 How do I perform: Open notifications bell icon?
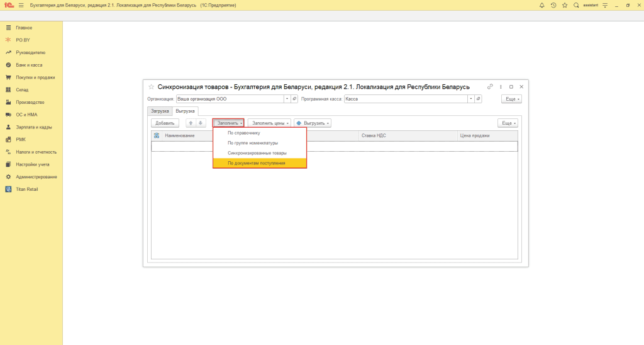click(541, 5)
